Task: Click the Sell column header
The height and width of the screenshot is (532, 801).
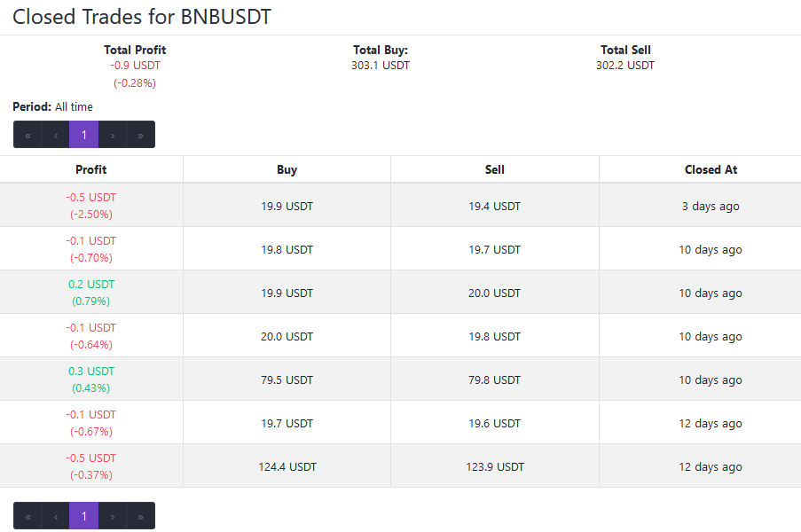Action: pos(494,169)
